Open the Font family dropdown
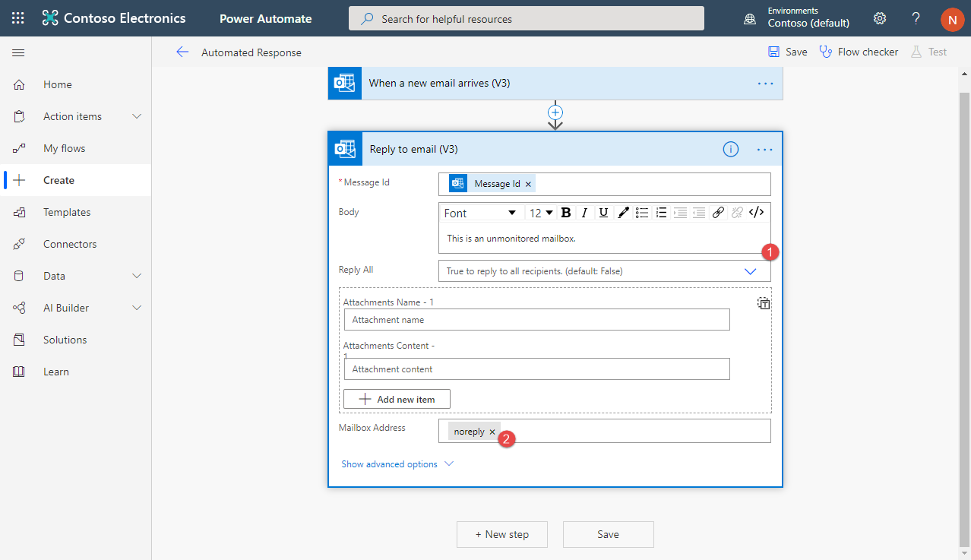971x560 pixels. pyautogui.click(x=480, y=213)
